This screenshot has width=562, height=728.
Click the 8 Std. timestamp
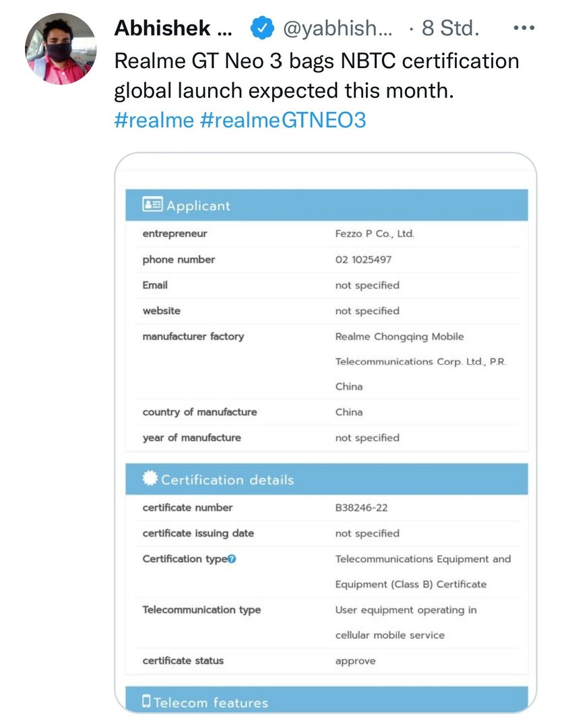point(450,28)
